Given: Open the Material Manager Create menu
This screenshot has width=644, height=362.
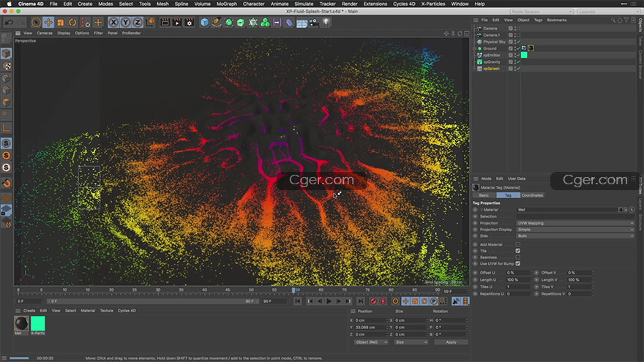Looking at the screenshot, I should coord(29,311).
